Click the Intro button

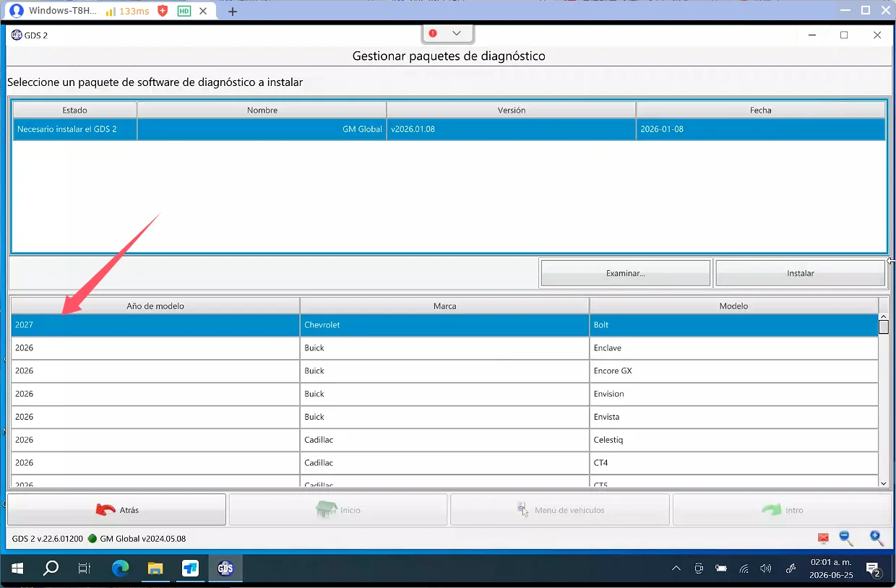782,510
